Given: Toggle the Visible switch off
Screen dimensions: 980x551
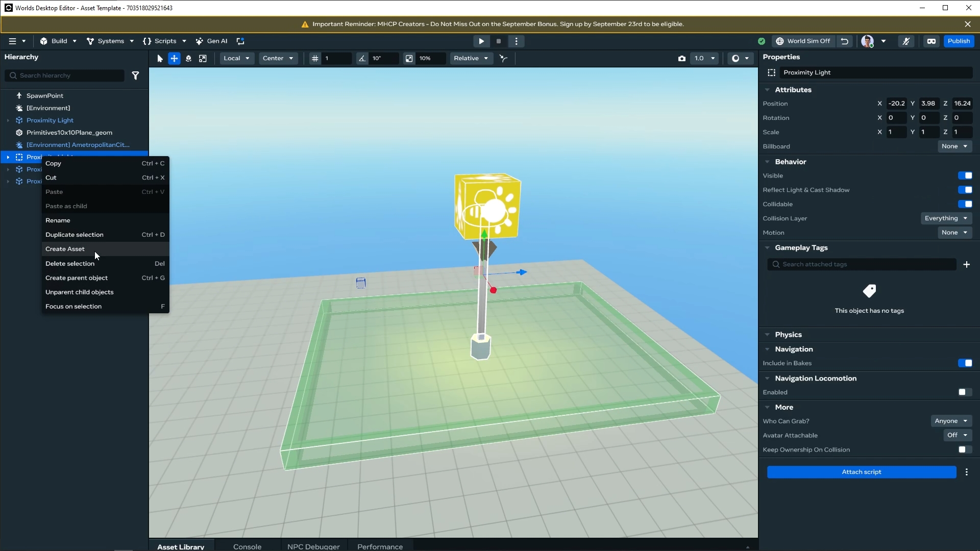Looking at the screenshot, I should pos(965,176).
